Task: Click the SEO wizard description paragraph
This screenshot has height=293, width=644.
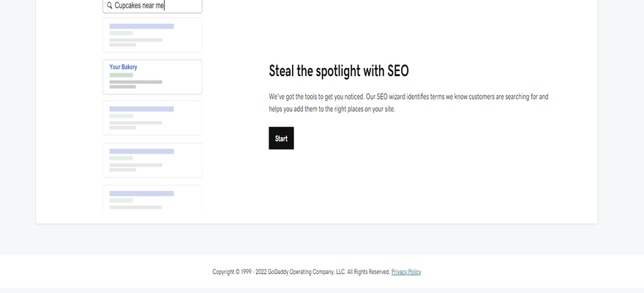Action: pyautogui.click(x=408, y=103)
